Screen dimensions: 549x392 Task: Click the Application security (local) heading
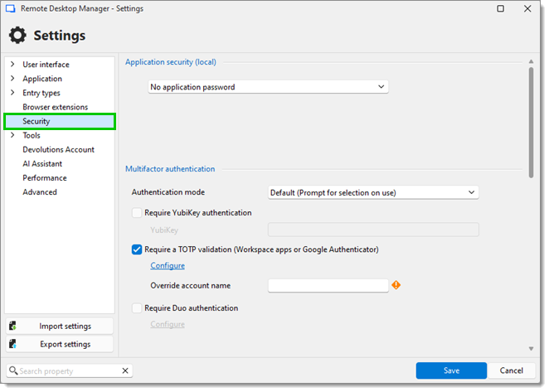[171, 62]
